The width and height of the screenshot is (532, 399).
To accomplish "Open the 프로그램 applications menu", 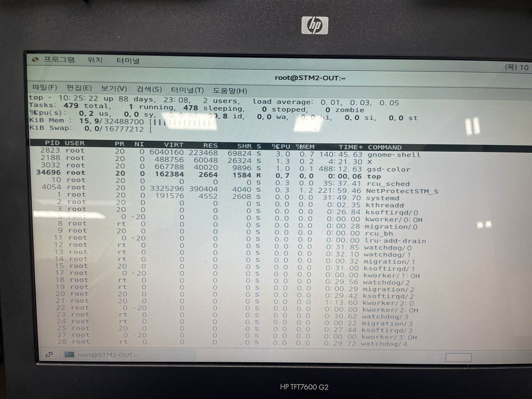I will 59,60.
